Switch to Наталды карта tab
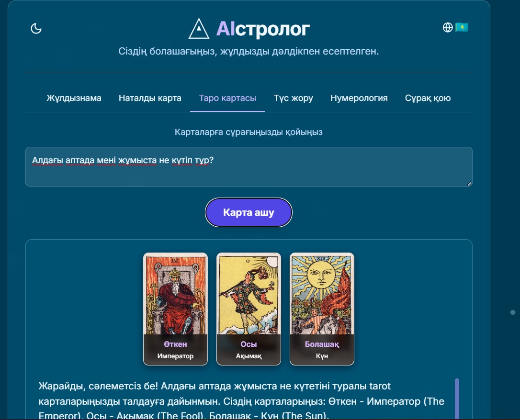The height and width of the screenshot is (420, 520). (150, 98)
